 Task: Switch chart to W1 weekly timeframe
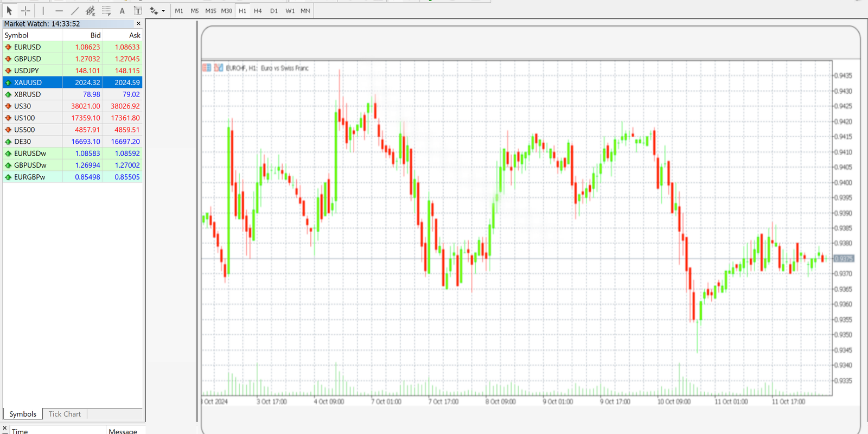click(x=290, y=11)
